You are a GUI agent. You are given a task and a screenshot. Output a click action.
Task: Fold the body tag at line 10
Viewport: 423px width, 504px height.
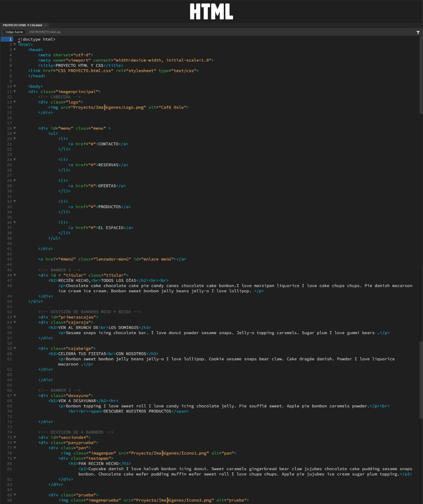[15, 86]
